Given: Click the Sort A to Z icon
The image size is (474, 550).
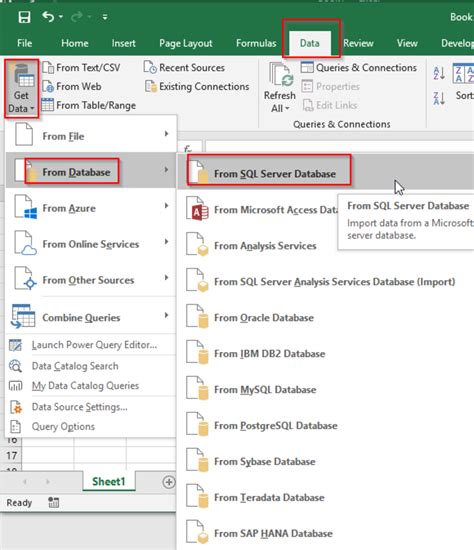Looking at the screenshot, I should pos(439,73).
